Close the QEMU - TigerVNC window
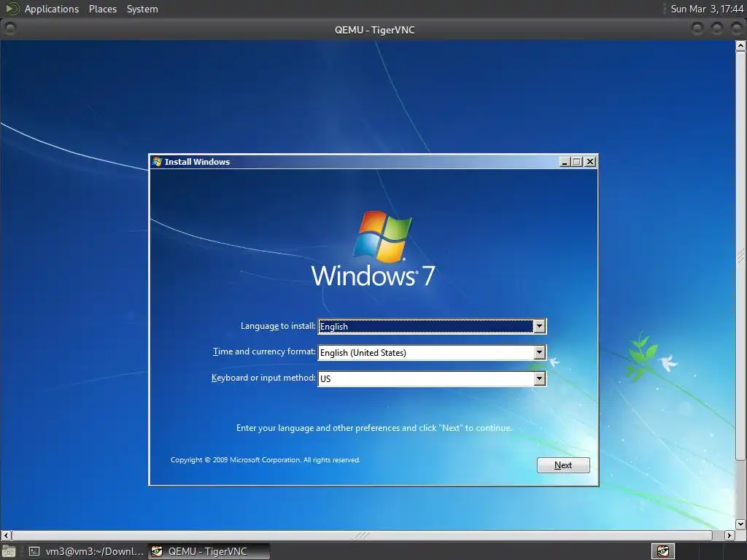The image size is (747, 560). point(737,29)
